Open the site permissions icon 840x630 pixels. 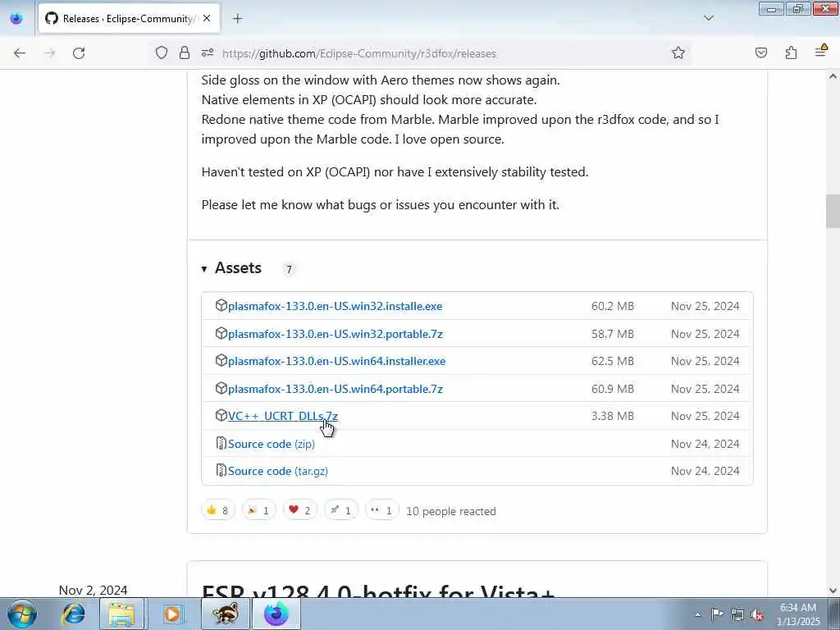[x=208, y=53]
